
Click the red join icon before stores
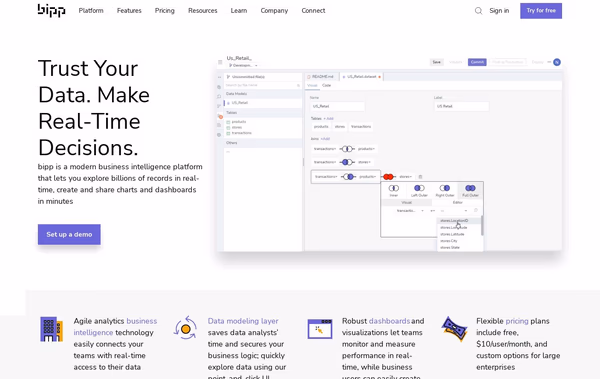(x=388, y=176)
